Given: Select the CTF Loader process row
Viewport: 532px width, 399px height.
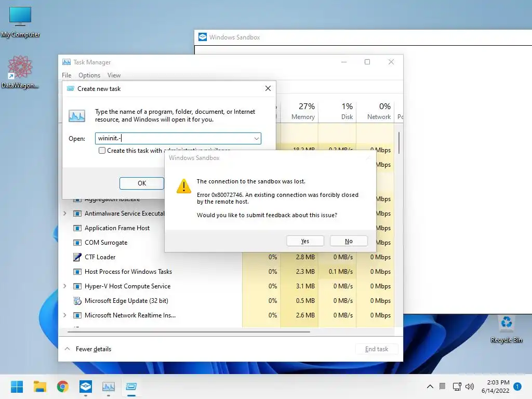Looking at the screenshot, I should (x=228, y=257).
